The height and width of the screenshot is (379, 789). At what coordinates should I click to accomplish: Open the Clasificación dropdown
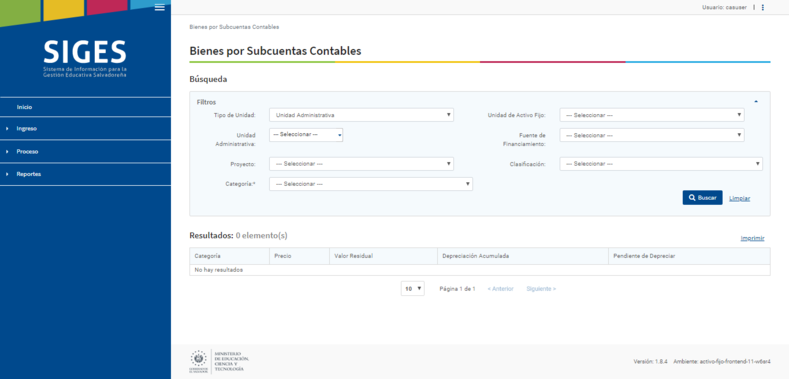661,164
